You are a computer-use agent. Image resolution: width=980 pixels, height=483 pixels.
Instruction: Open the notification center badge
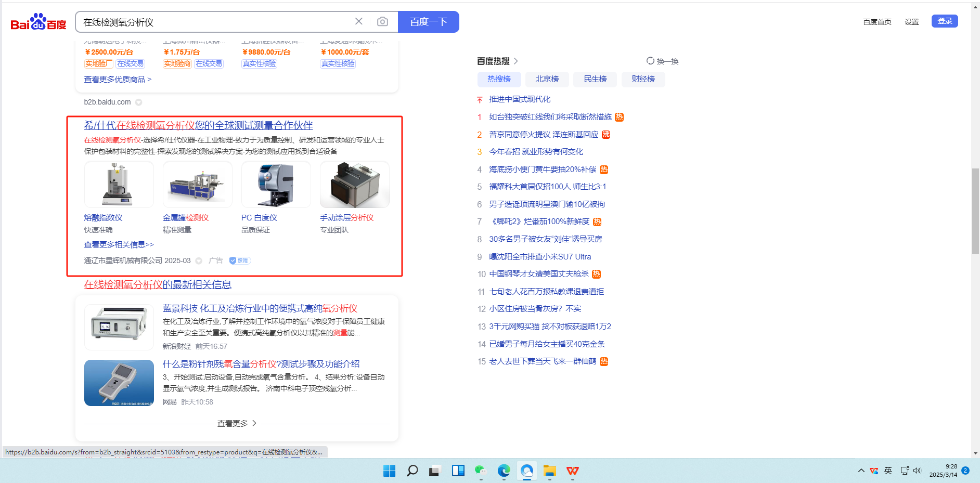tap(965, 471)
